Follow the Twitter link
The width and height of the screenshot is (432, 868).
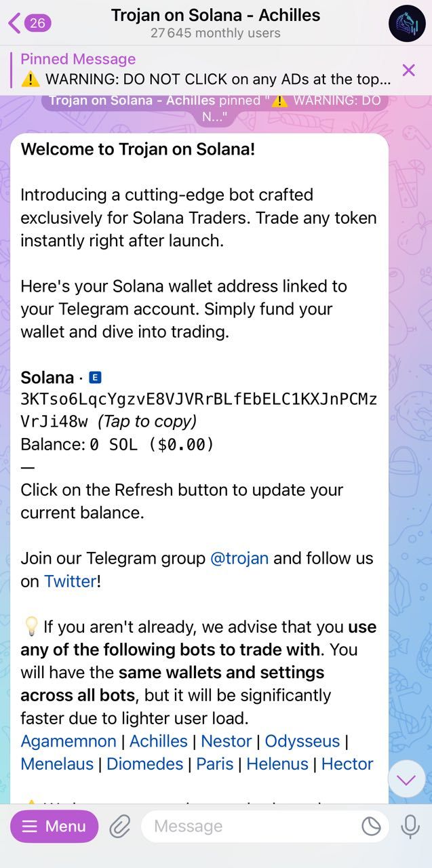pyautogui.click(x=70, y=581)
